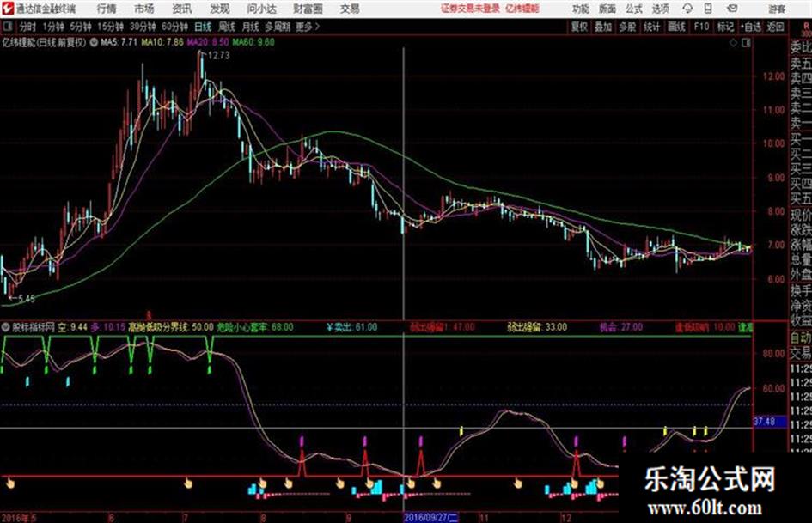This screenshot has height=523, width=812.
Task: Switch to 60分钟 period
Action: (x=174, y=27)
